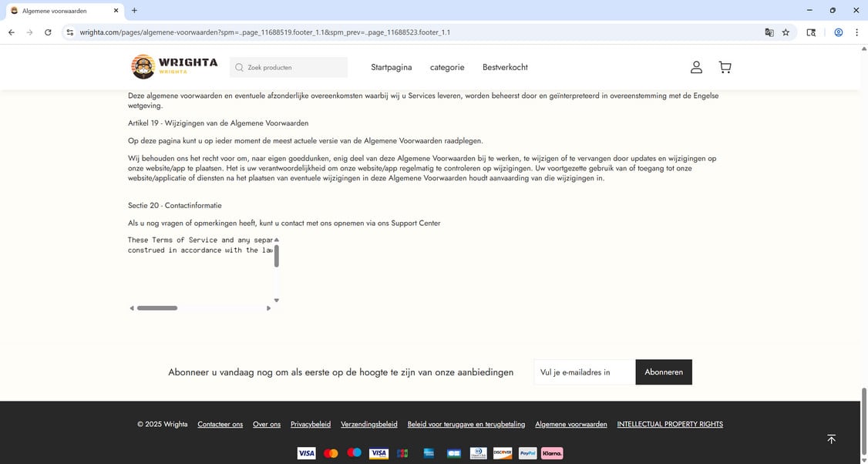Select the categorie navigation item
The height and width of the screenshot is (464, 868).
(x=446, y=67)
